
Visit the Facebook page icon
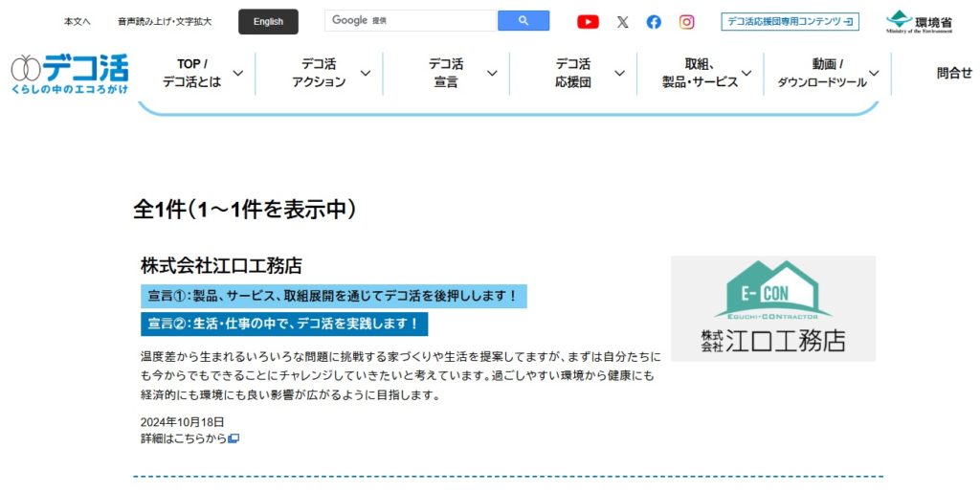click(654, 22)
